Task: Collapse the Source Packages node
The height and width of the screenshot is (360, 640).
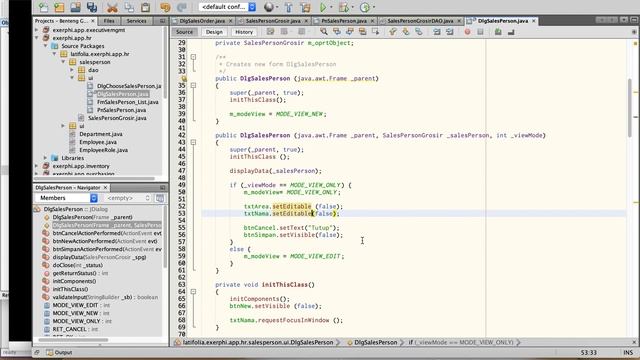Action: (46, 46)
